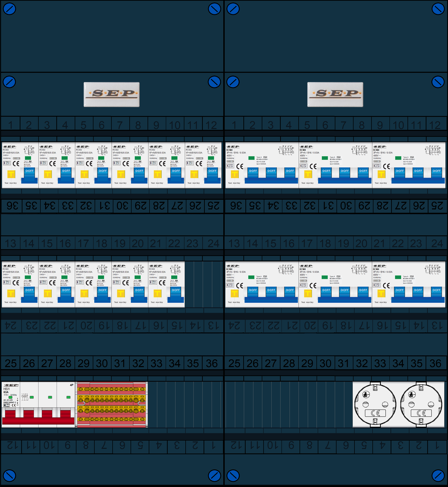Click bottom-left corner screw of the left panel
Viewport: 448px width, 487px height.
tap(9, 476)
